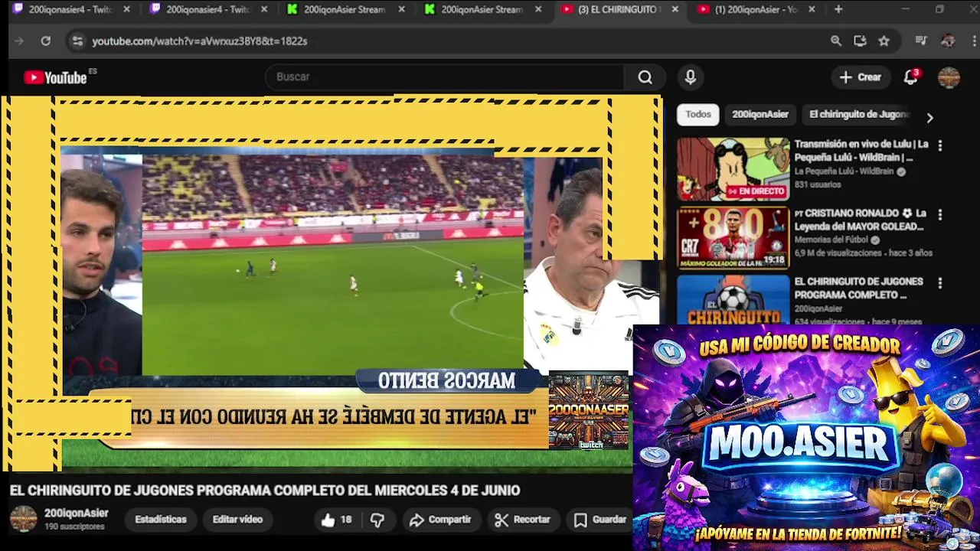980x551 pixels.
Task: Open options menu for Cristiano Ronaldo video
Action: [x=940, y=215]
